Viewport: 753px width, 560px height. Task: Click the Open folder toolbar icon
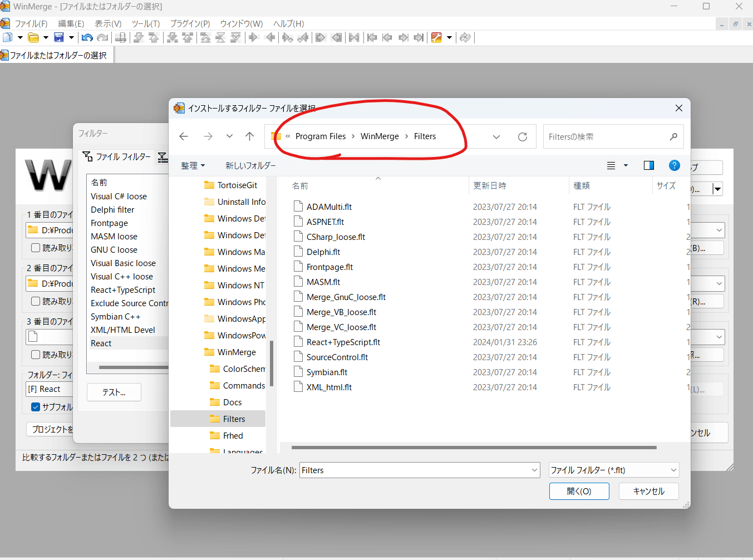coord(33,37)
